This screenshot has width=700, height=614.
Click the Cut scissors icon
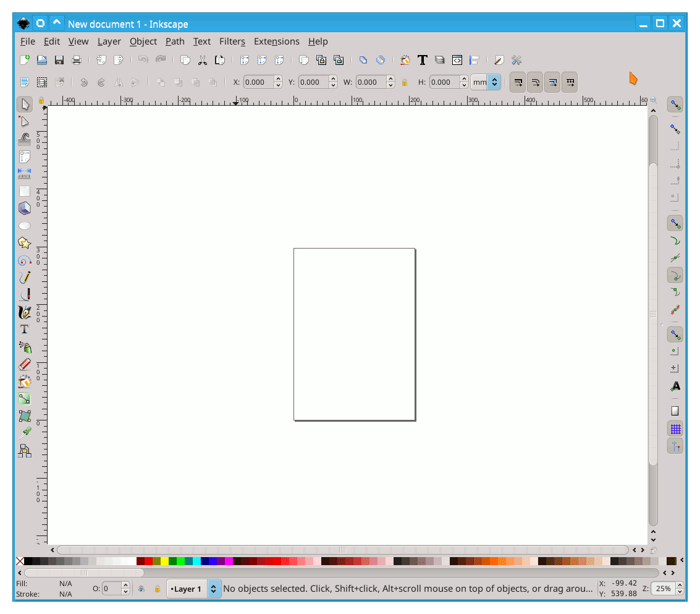click(203, 60)
